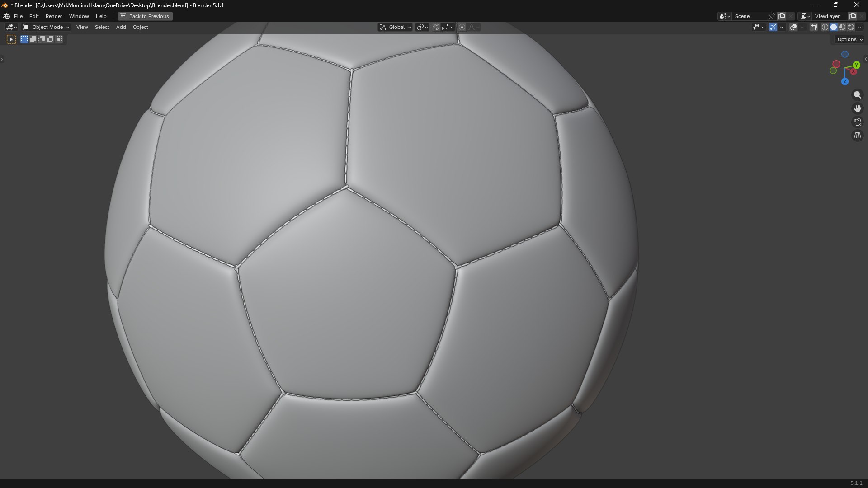
Task: Click the New Scene icon
Action: (782, 16)
